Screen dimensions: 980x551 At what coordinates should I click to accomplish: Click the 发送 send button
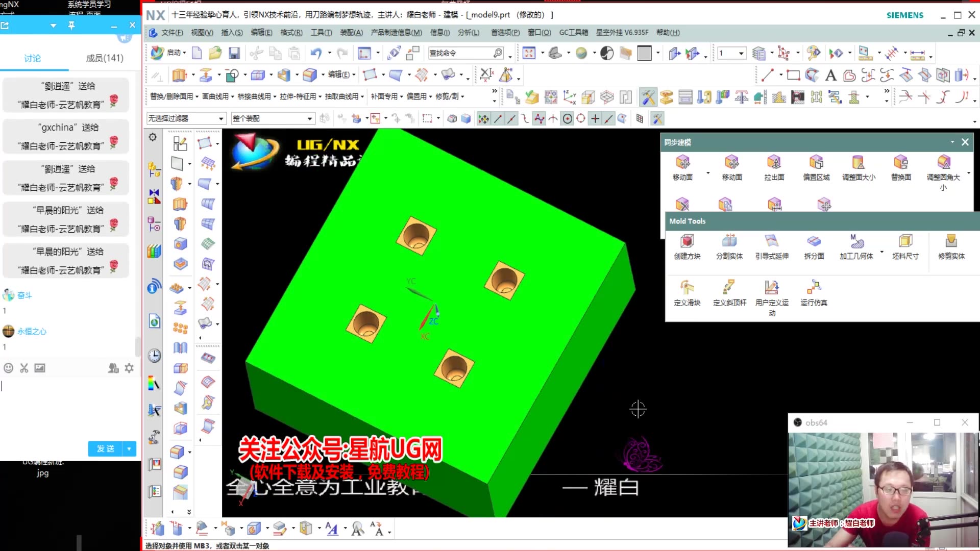click(106, 448)
